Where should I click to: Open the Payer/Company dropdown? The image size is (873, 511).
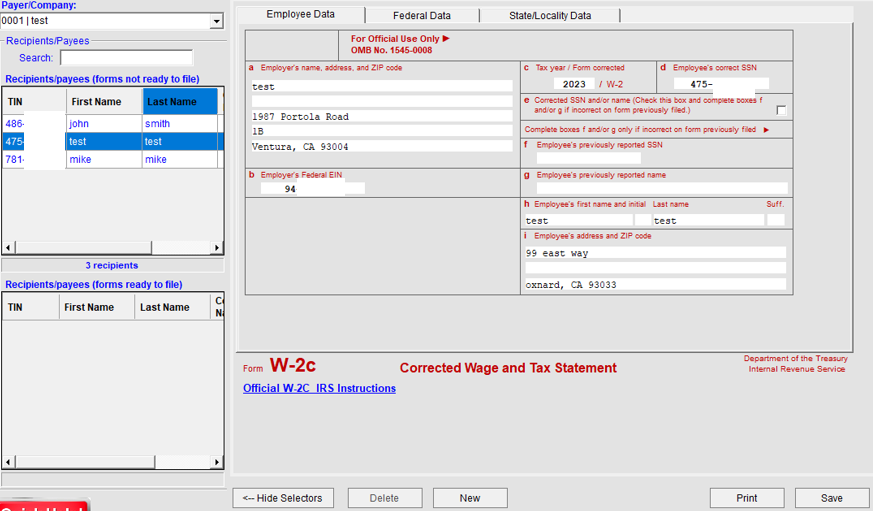point(216,21)
